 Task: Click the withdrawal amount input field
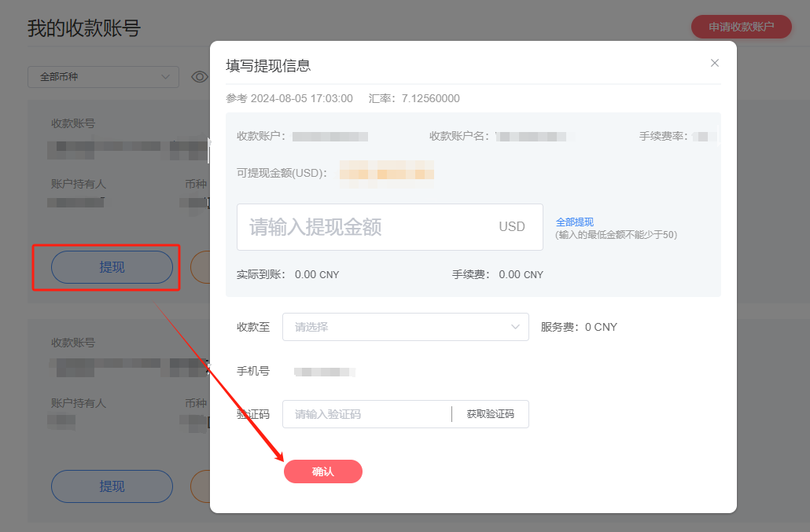coord(354,226)
